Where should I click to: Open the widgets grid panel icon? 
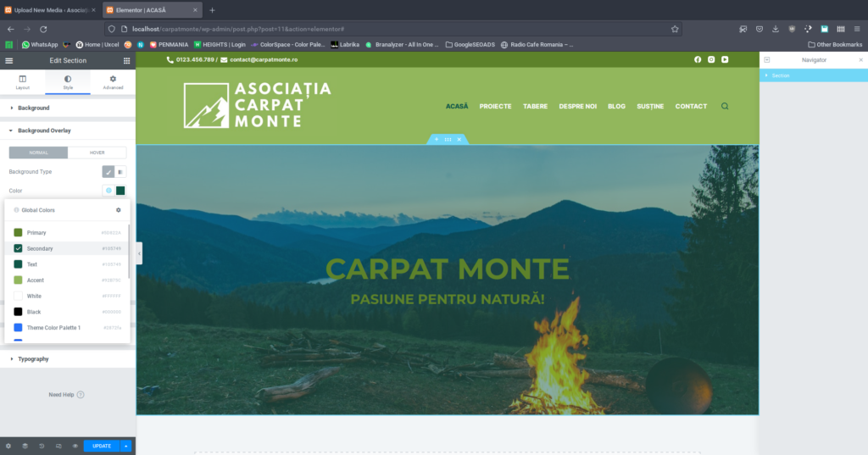click(127, 61)
